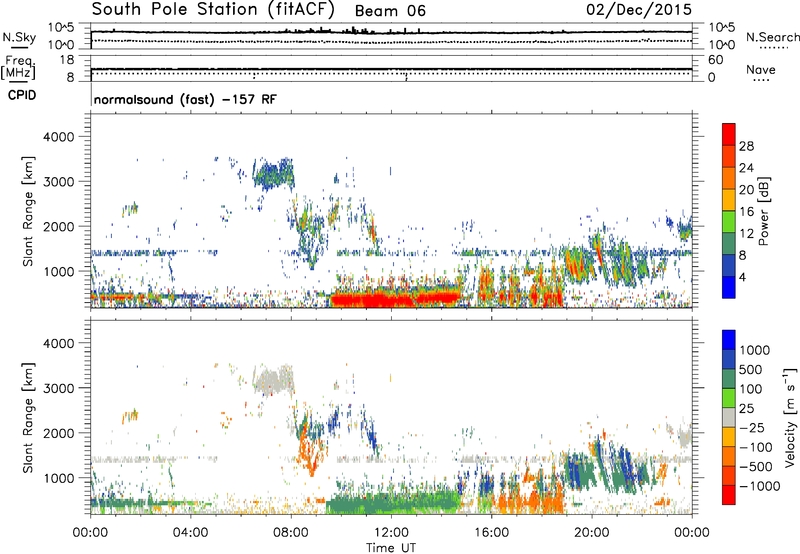Screen dimensions: 800x554
Task: Click the '12:00' time axis label
Action: 391,533
